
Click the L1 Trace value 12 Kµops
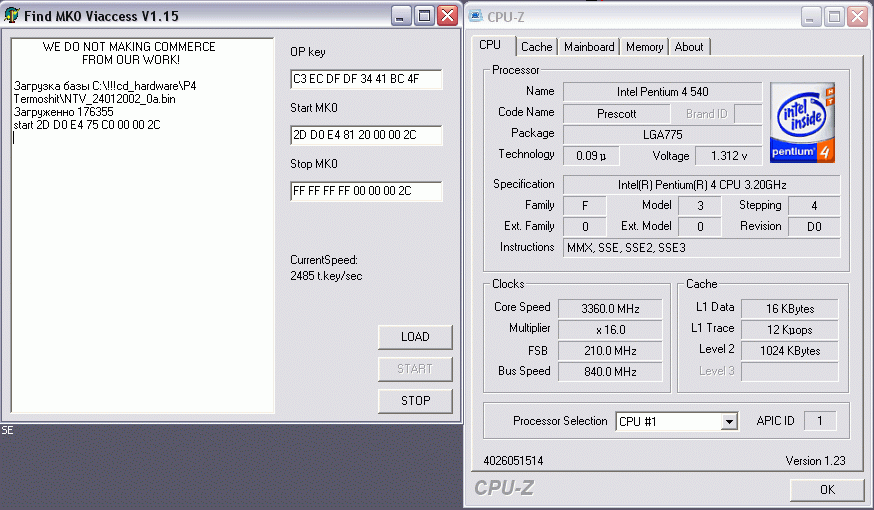(790, 329)
